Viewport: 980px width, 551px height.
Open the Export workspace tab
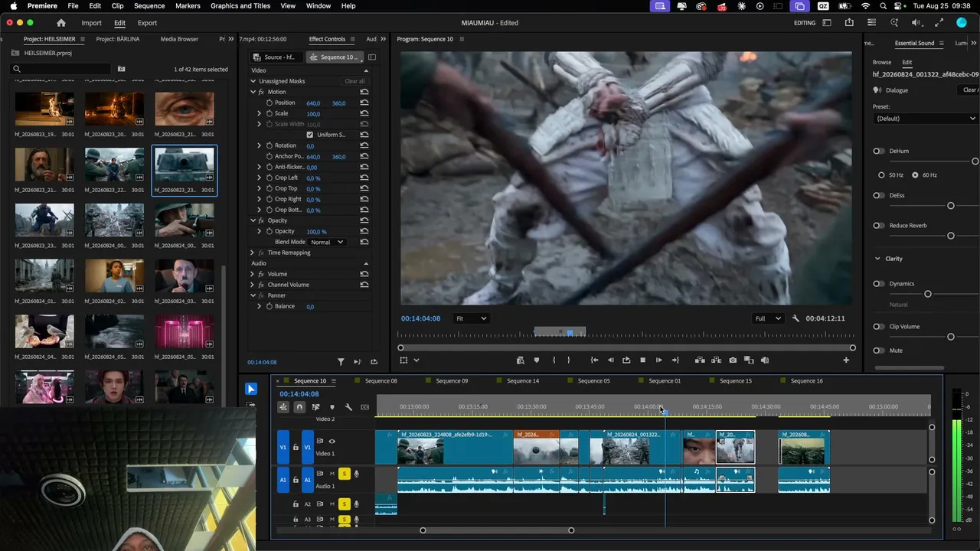(x=147, y=23)
